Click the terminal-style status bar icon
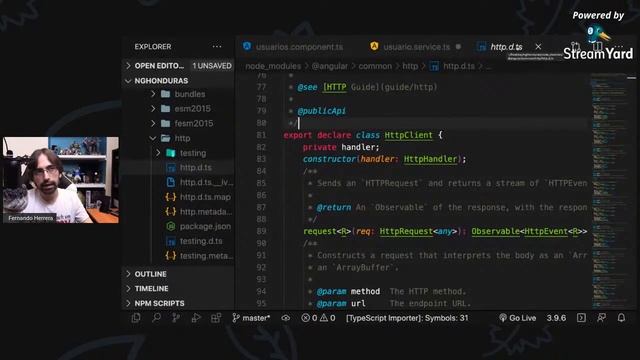 [x=581, y=318]
